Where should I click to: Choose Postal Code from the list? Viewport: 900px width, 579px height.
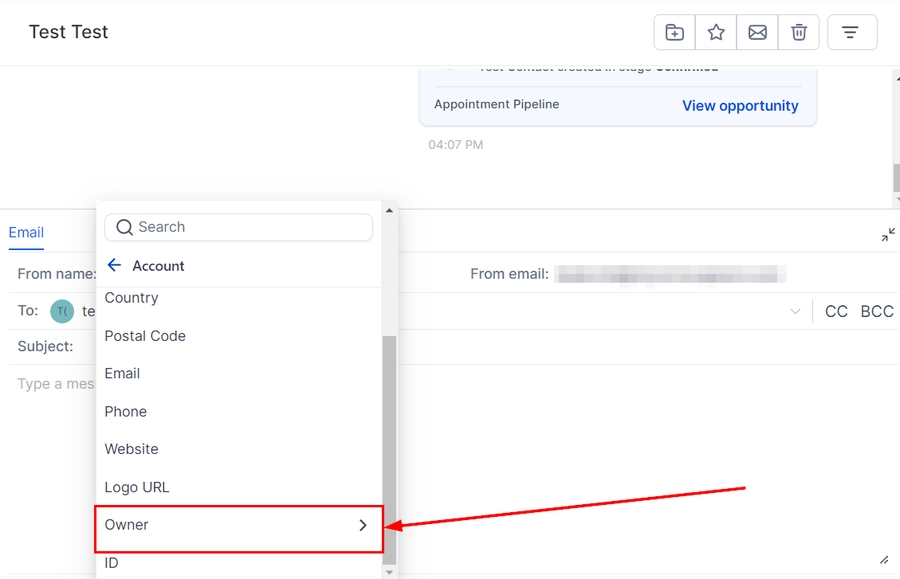[x=145, y=336]
